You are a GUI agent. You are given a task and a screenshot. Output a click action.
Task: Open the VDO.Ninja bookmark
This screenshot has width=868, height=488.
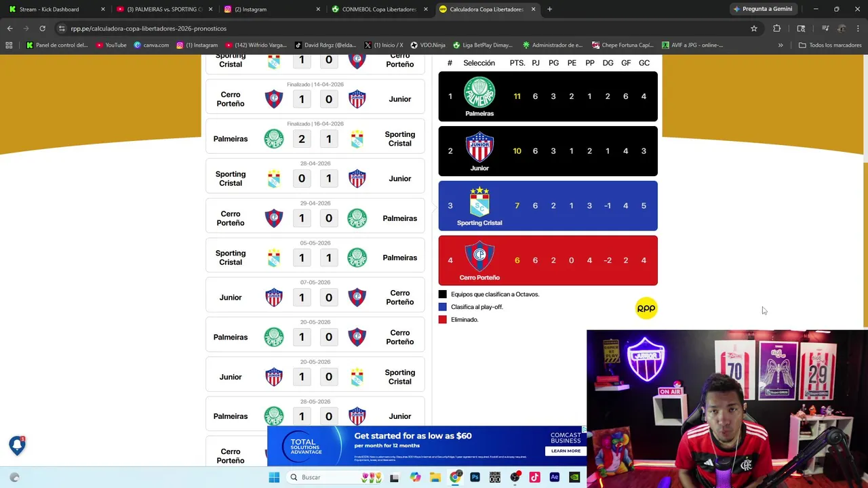(x=428, y=45)
